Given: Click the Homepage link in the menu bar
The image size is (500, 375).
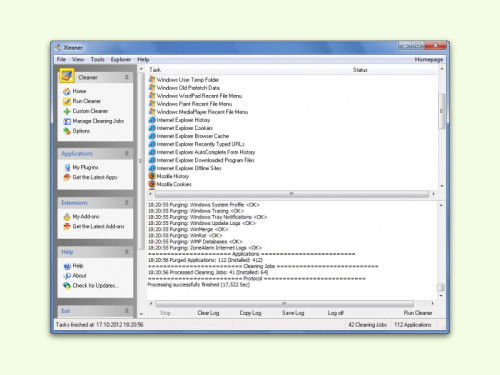Looking at the screenshot, I should pos(429,60).
